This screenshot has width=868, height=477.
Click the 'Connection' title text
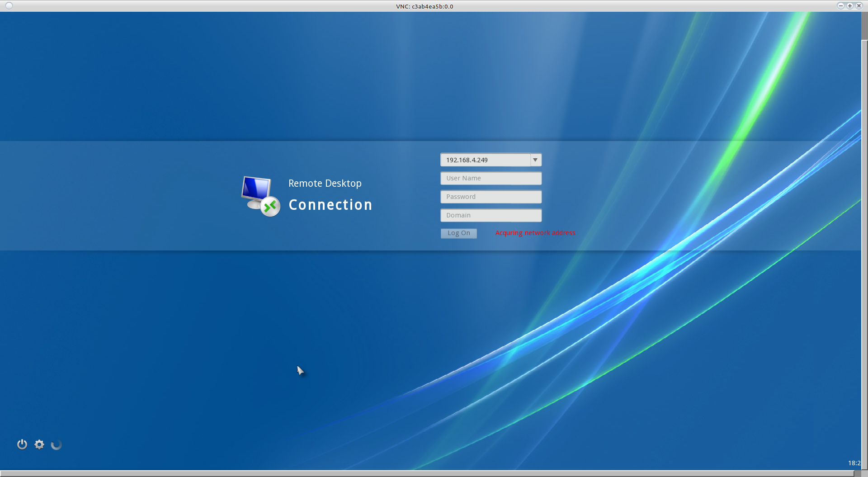tap(330, 205)
